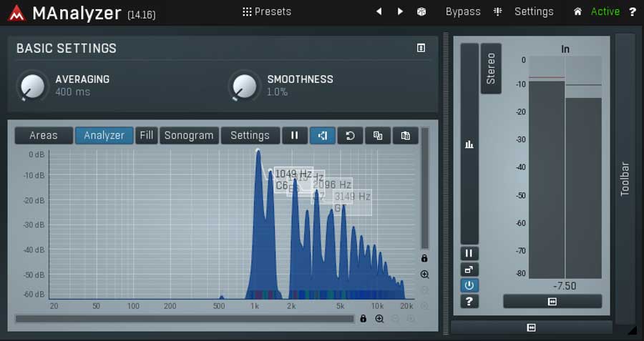This screenshot has width=644, height=341.
Task: Click the green Active status label
Action: (x=605, y=11)
